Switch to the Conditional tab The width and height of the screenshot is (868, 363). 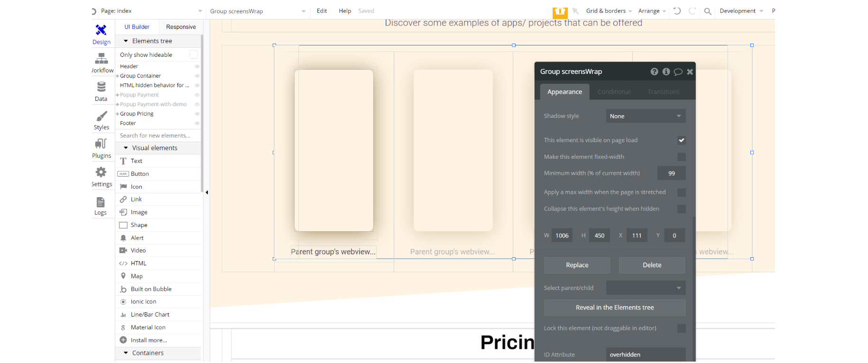(x=614, y=92)
